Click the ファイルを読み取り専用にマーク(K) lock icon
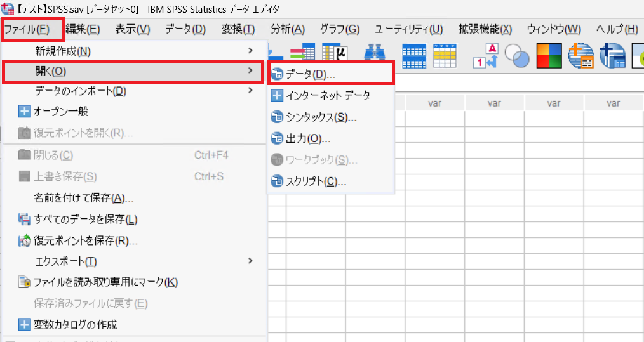The image size is (644, 342). pyautogui.click(x=25, y=282)
